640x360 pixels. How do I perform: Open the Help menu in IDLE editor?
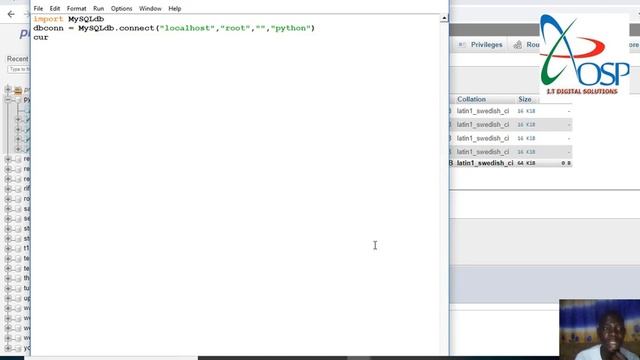point(175,8)
